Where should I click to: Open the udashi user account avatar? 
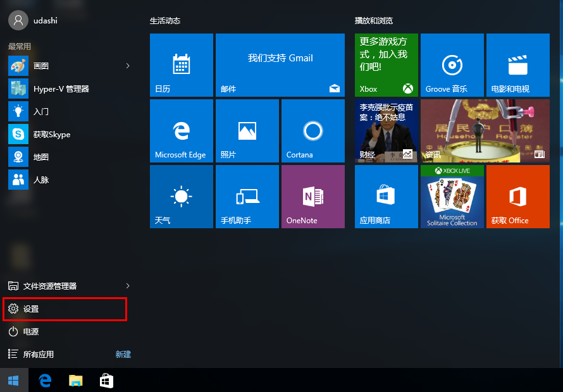point(18,20)
